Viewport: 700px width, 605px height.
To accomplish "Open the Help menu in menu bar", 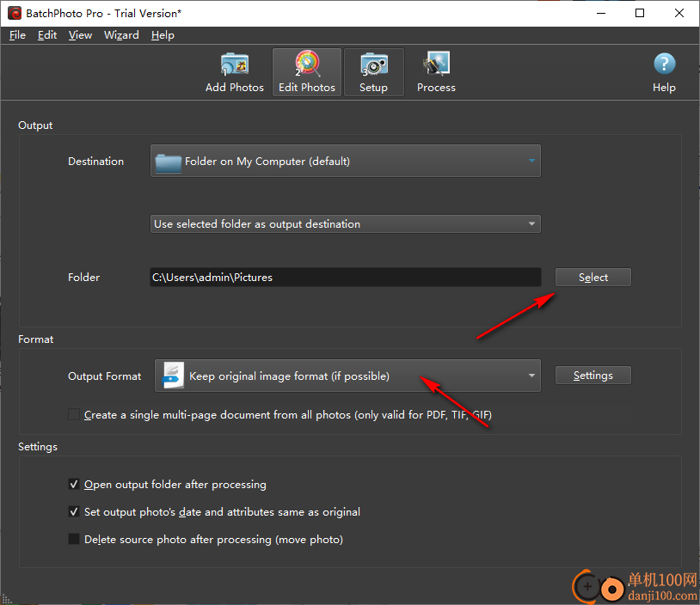I will coord(163,35).
